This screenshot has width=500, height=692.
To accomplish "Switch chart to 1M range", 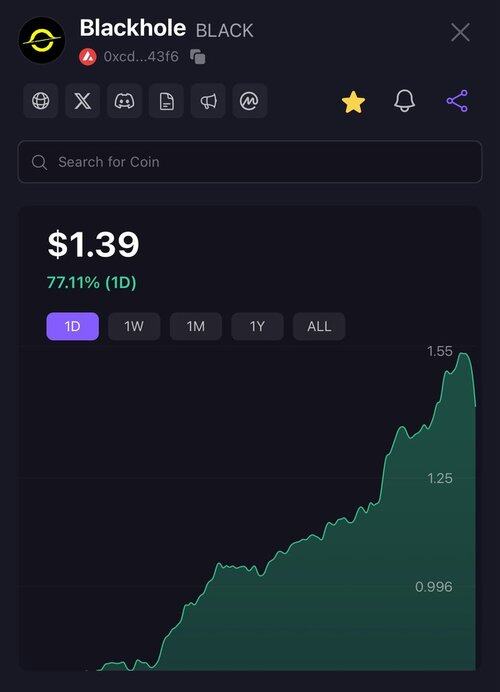I will [195, 327].
